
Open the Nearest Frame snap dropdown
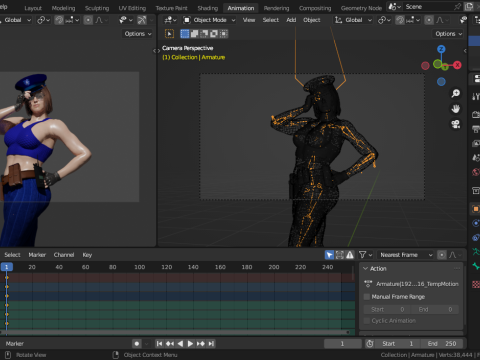pyautogui.click(x=406, y=255)
